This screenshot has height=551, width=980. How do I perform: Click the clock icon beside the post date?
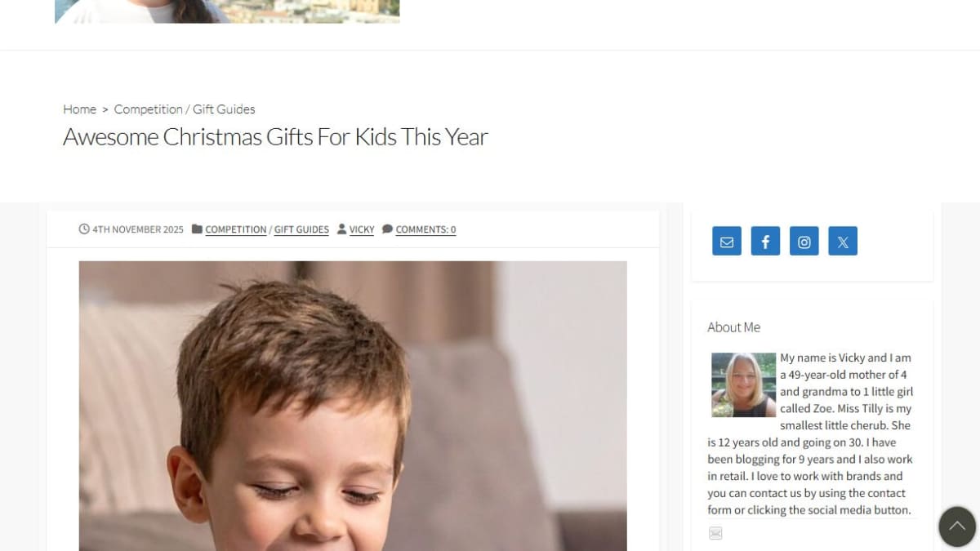point(84,229)
